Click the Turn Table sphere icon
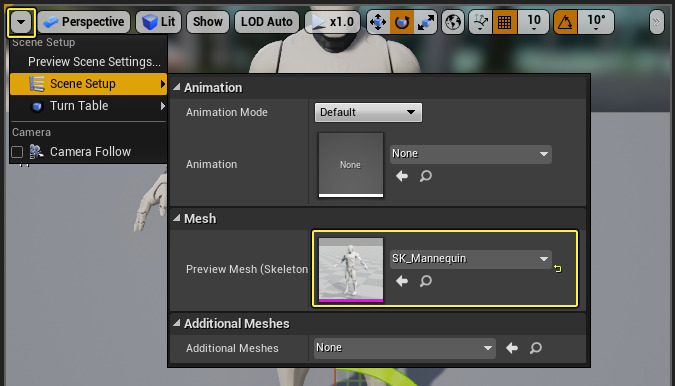 point(37,106)
